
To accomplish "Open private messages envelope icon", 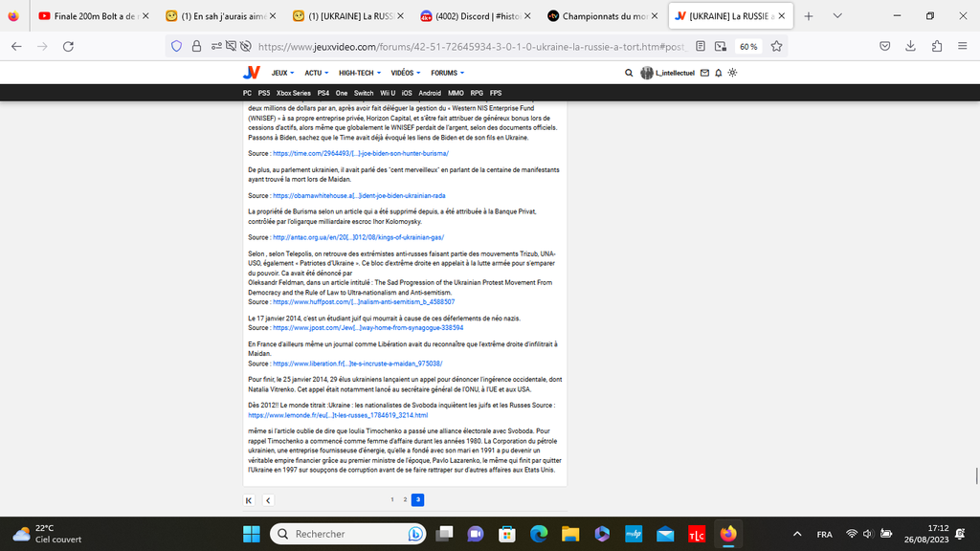I will (x=704, y=73).
